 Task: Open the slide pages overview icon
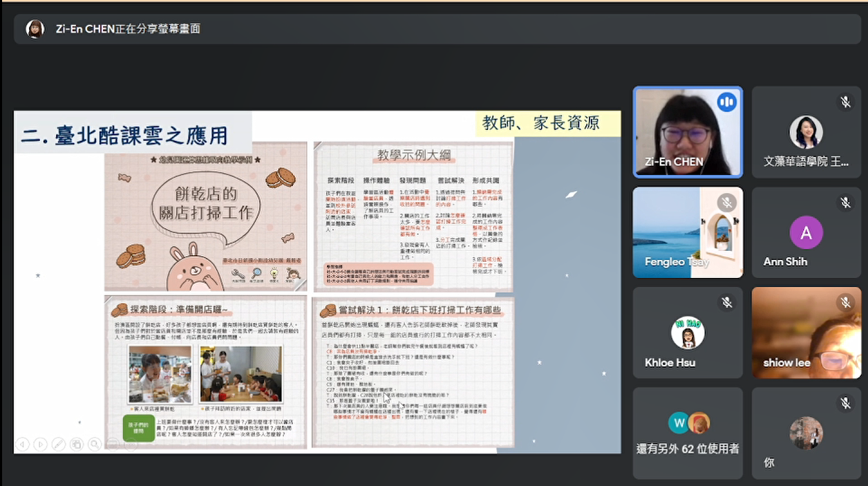(x=76, y=444)
